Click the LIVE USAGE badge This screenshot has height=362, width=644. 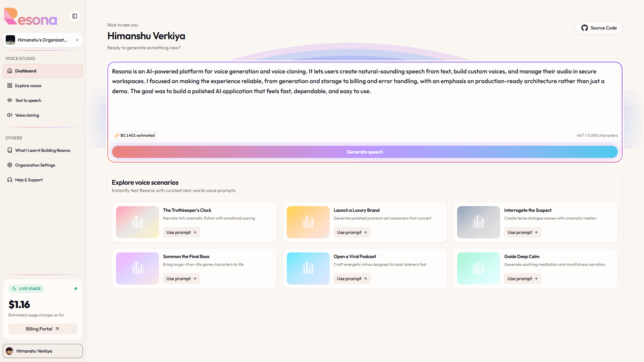point(26,289)
